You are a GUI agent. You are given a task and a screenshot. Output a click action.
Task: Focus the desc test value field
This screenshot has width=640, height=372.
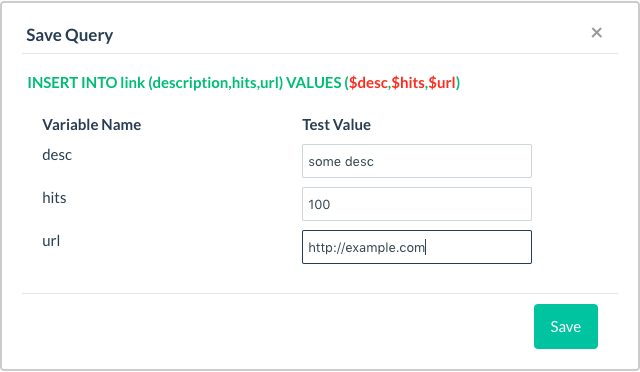click(417, 161)
